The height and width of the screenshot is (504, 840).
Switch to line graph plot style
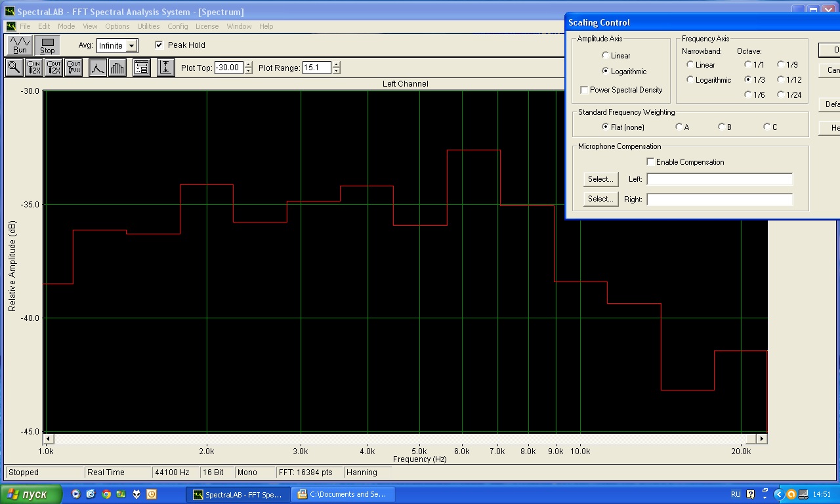pos(98,68)
